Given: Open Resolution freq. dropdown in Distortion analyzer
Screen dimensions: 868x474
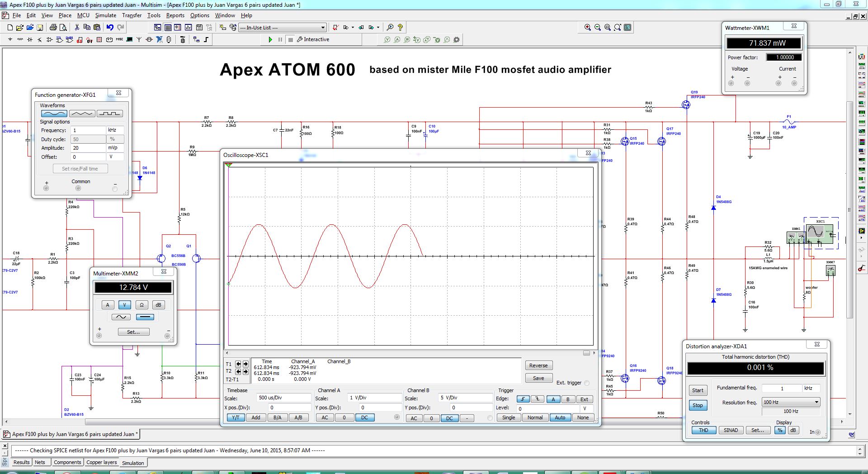Looking at the screenshot, I should 816,402.
